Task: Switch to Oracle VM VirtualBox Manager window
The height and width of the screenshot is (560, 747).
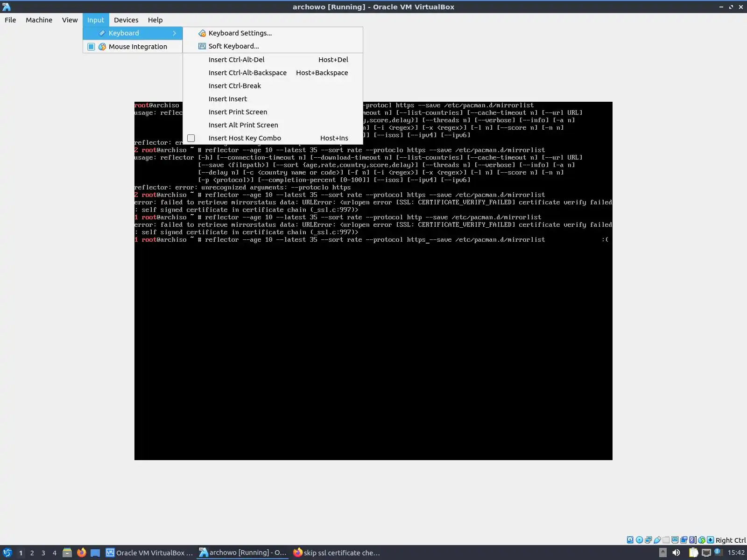Action: (x=149, y=553)
